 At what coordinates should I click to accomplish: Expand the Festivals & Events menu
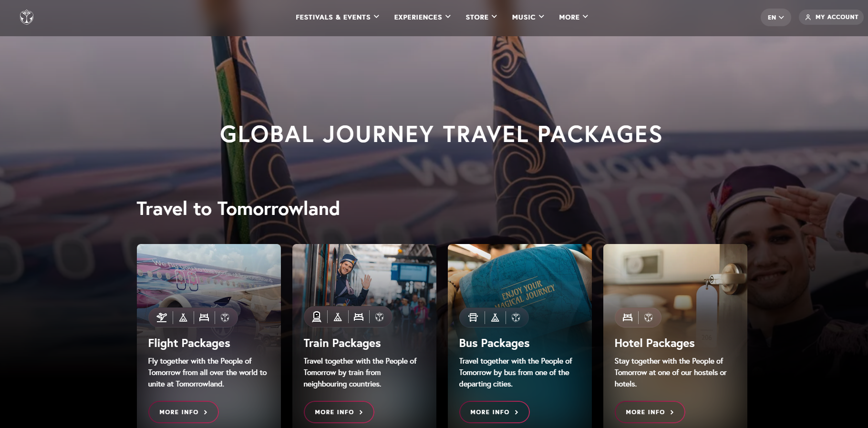337,17
